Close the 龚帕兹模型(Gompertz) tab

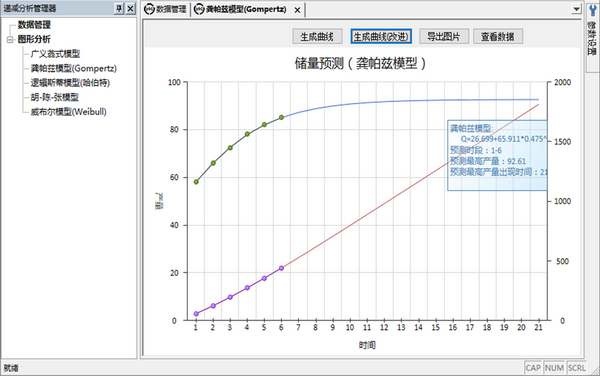[x=297, y=10]
